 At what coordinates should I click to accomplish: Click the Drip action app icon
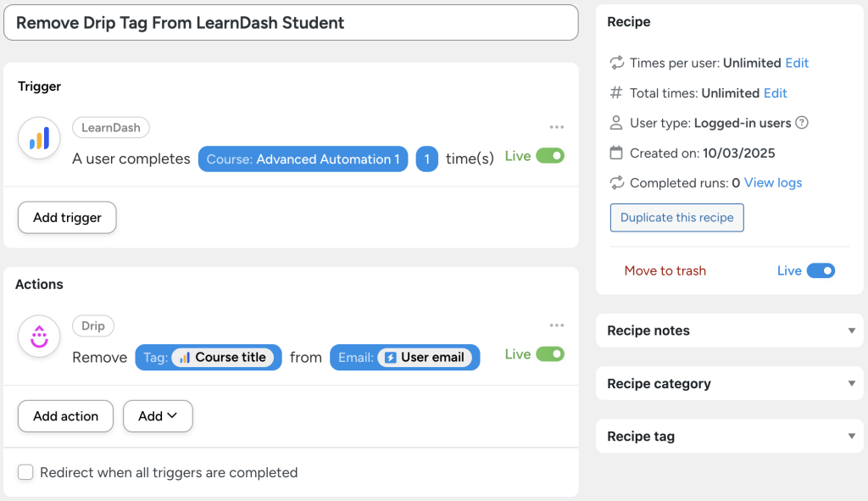click(37, 336)
